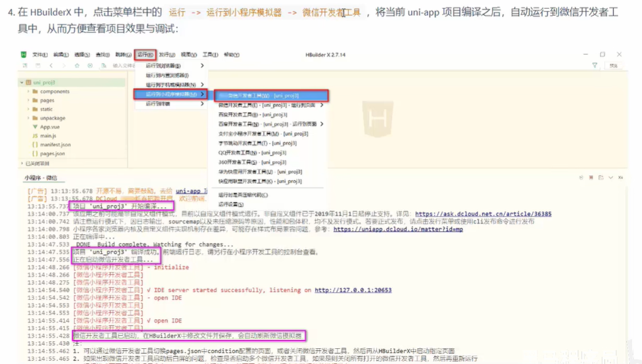Select 运行到终端 menu entry

click(x=171, y=104)
